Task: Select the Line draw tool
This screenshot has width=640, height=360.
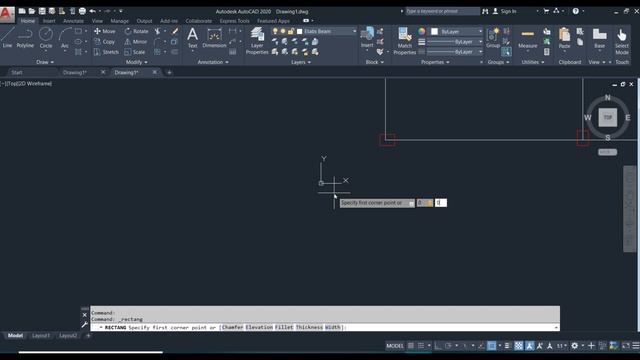Action: (x=7, y=38)
